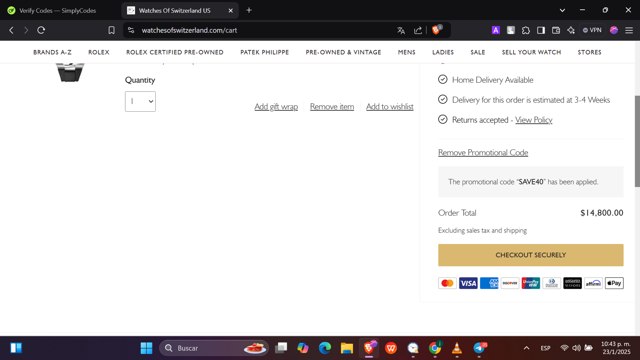
Task: Click the translate page icon
Action: click(401, 30)
